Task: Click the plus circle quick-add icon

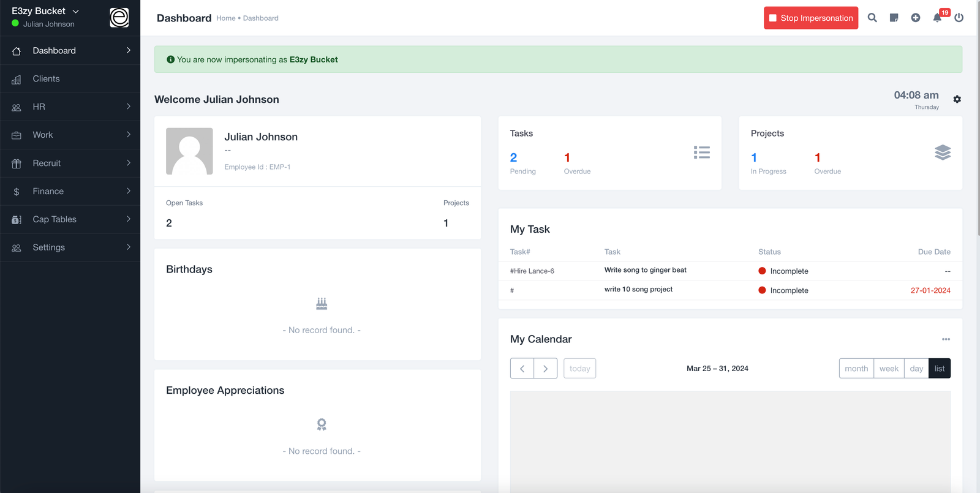Action: [915, 18]
